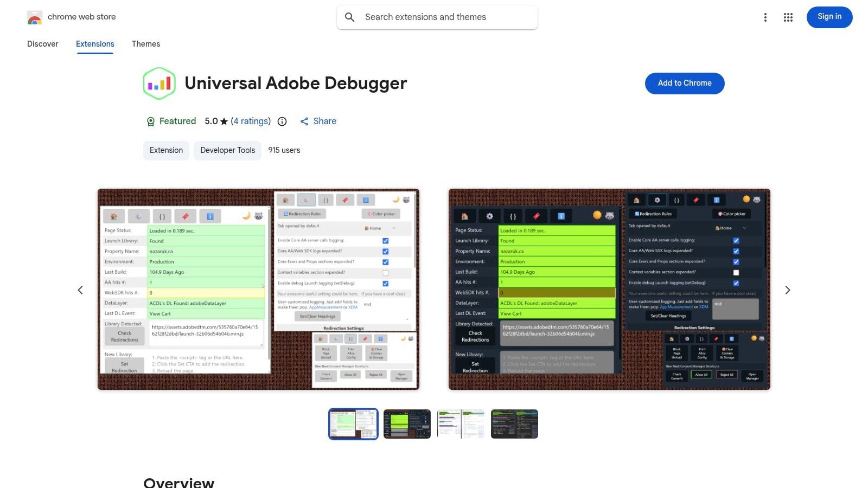Show the previous screenshot with left arrow
Image resolution: width=868 pixels, height=488 pixels.
80,290
